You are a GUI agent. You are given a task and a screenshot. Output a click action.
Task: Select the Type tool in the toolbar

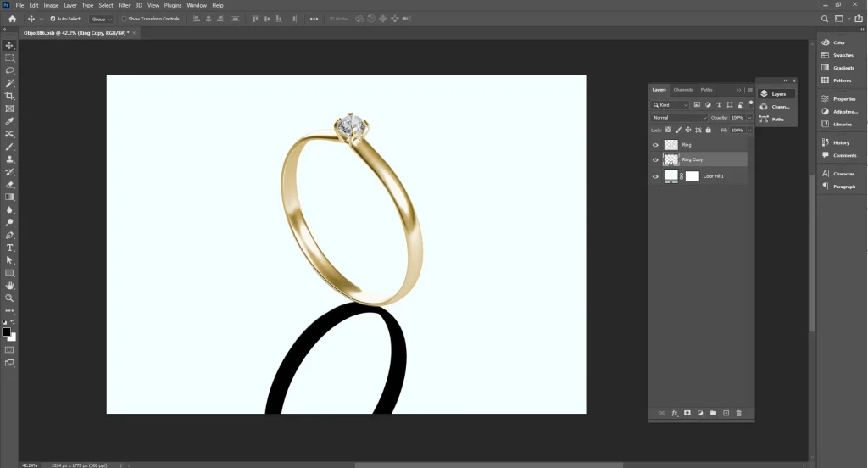[10, 248]
